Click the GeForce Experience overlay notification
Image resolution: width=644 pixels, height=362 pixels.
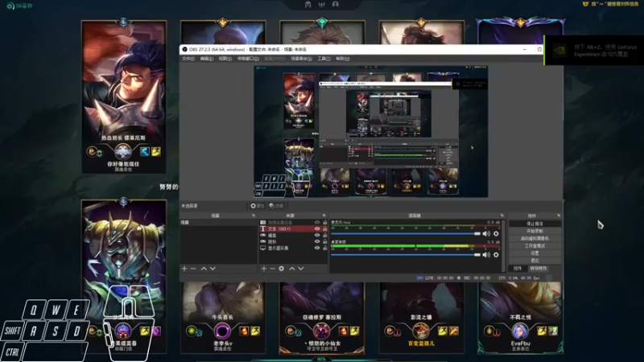point(594,51)
